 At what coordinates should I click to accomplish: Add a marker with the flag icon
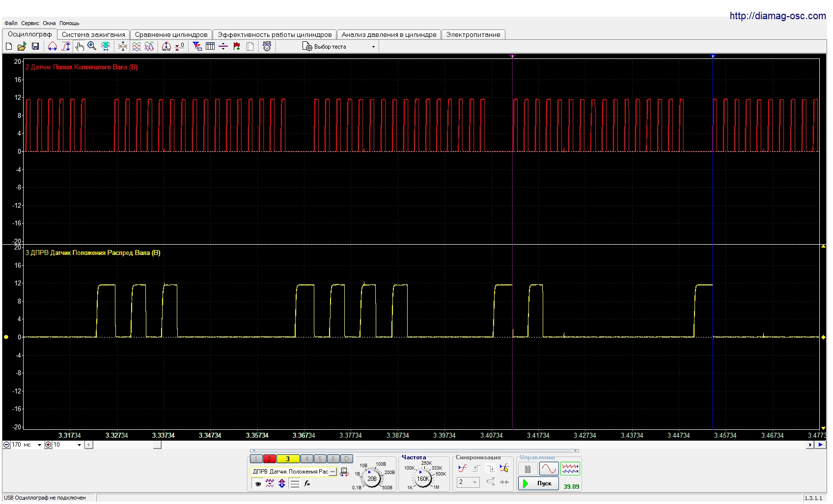[237, 46]
